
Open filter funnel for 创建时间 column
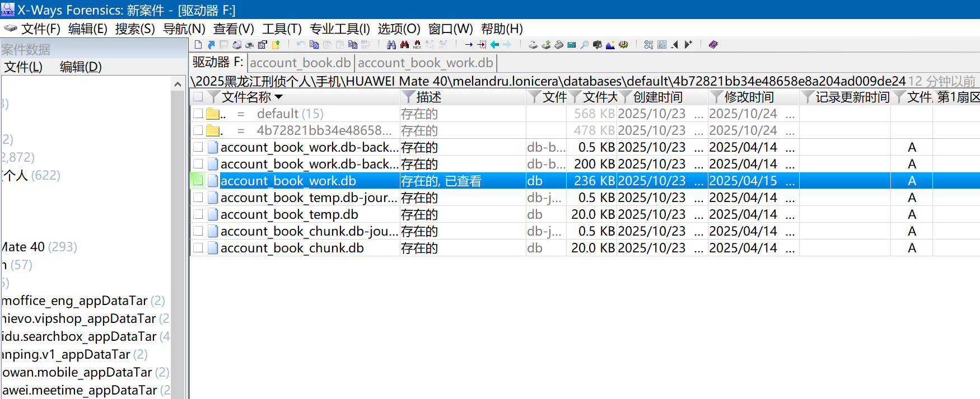pos(626,97)
